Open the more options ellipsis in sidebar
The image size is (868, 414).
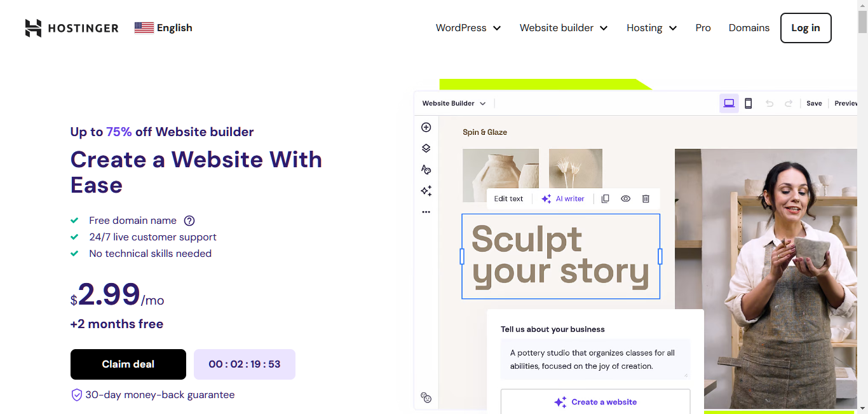point(426,212)
